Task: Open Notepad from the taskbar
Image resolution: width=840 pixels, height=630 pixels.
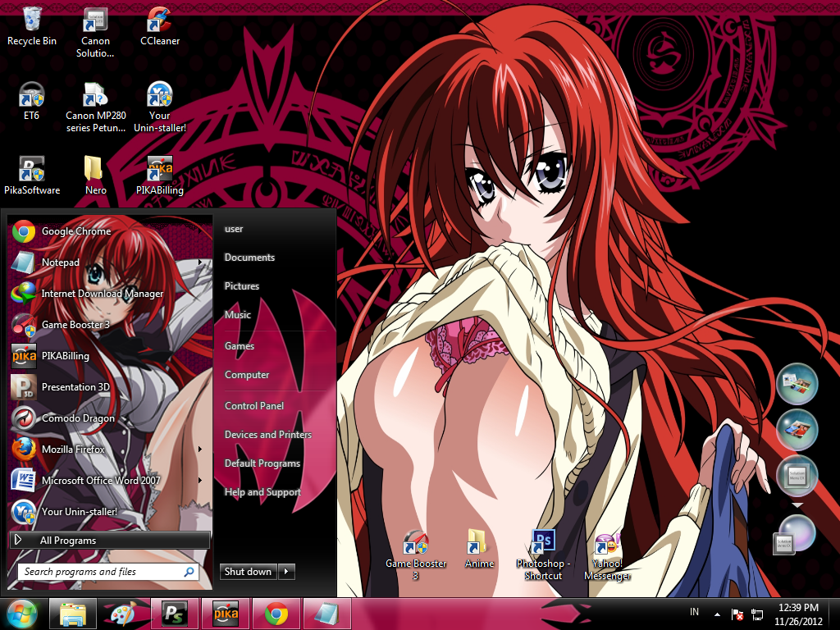Action: tap(326, 613)
